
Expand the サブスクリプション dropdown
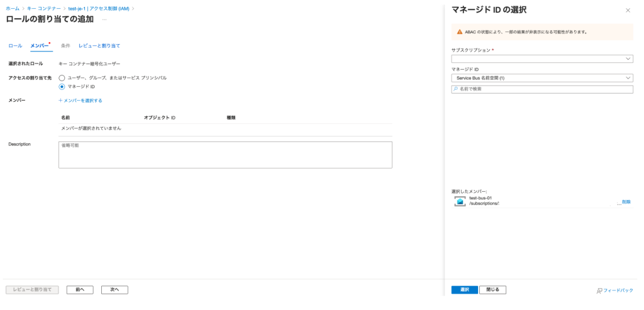pyautogui.click(x=541, y=58)
